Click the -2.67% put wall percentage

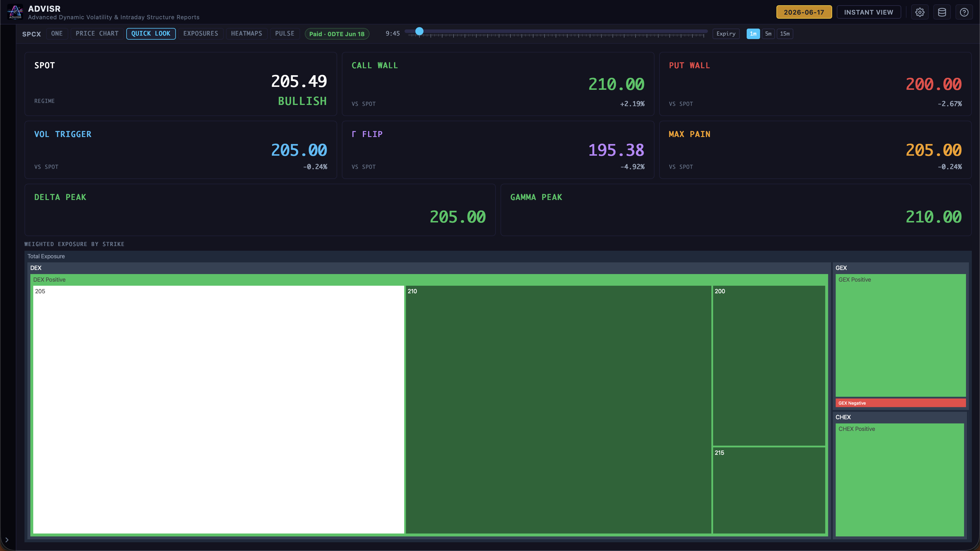pyautogui.click(x=950, y=104)
